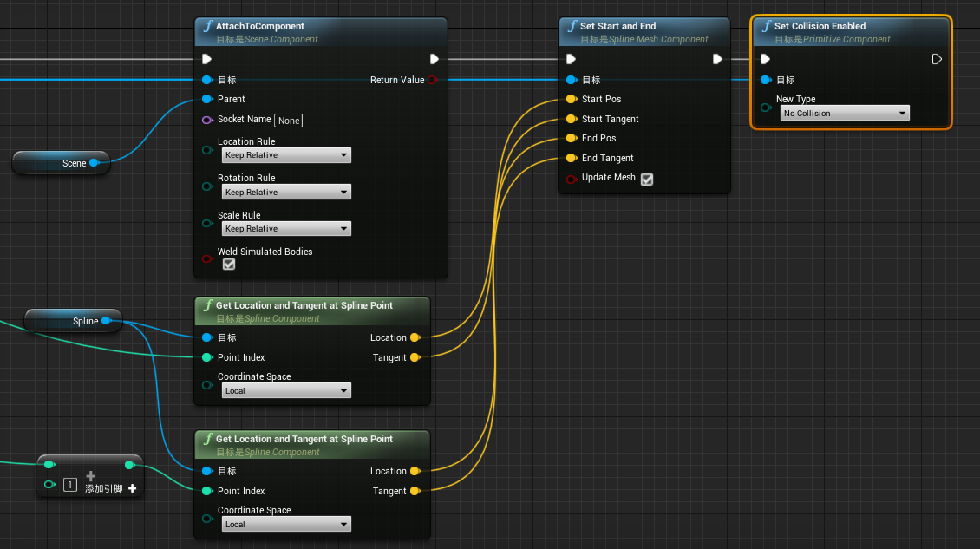Click the Point Index input pin on upper spline node
980x549 pixels.
tap(208, 357)
